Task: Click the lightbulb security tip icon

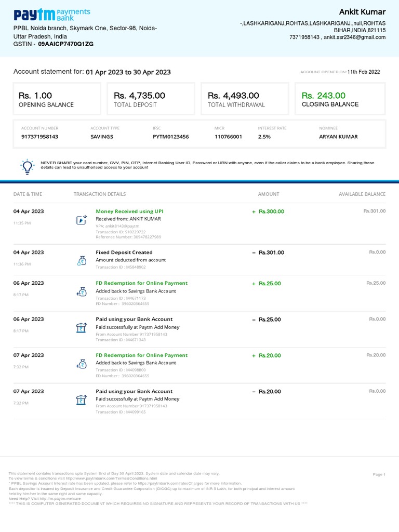Action: [x=26, y=166]
